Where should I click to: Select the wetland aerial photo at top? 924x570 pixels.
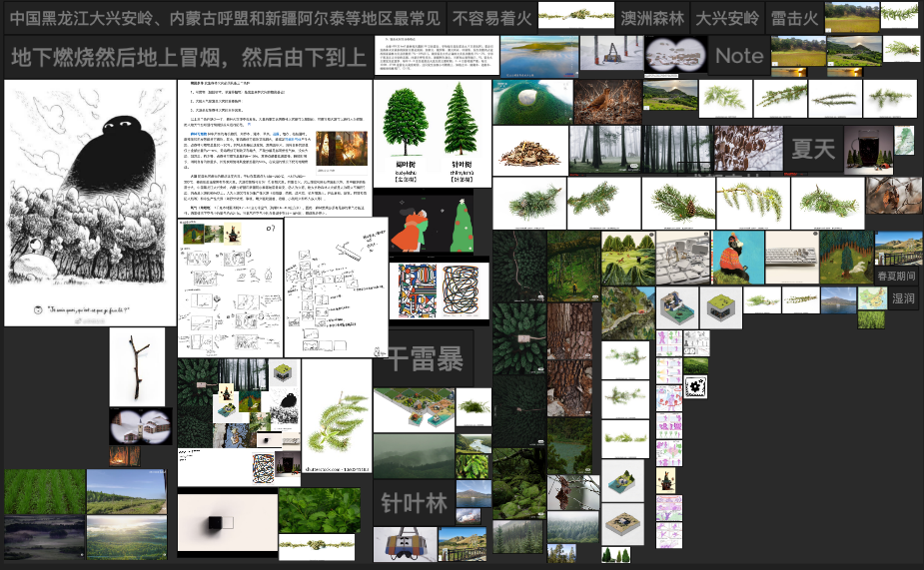(x=539, y=56)
